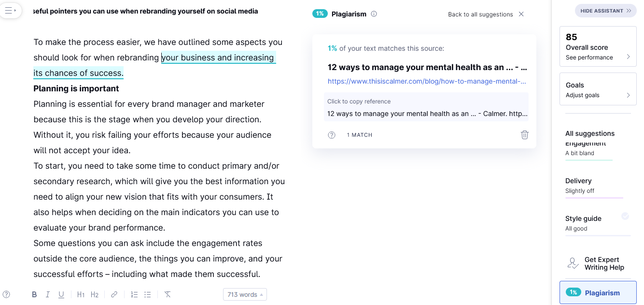Open the document outline menu at top left
The height and width of the screenshot is (305, 644).
tap(11, 10)
